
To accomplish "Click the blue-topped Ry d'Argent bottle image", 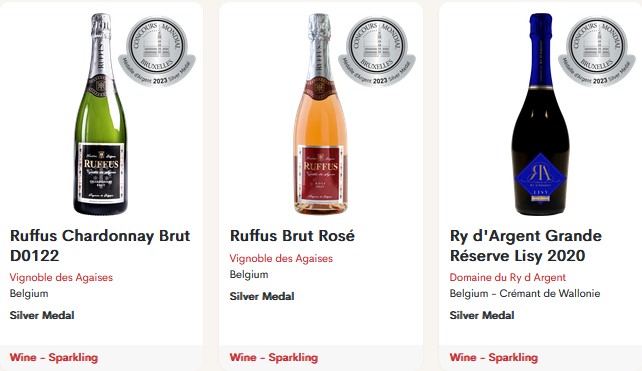I will pyautogui.click(x=540, y=114).
